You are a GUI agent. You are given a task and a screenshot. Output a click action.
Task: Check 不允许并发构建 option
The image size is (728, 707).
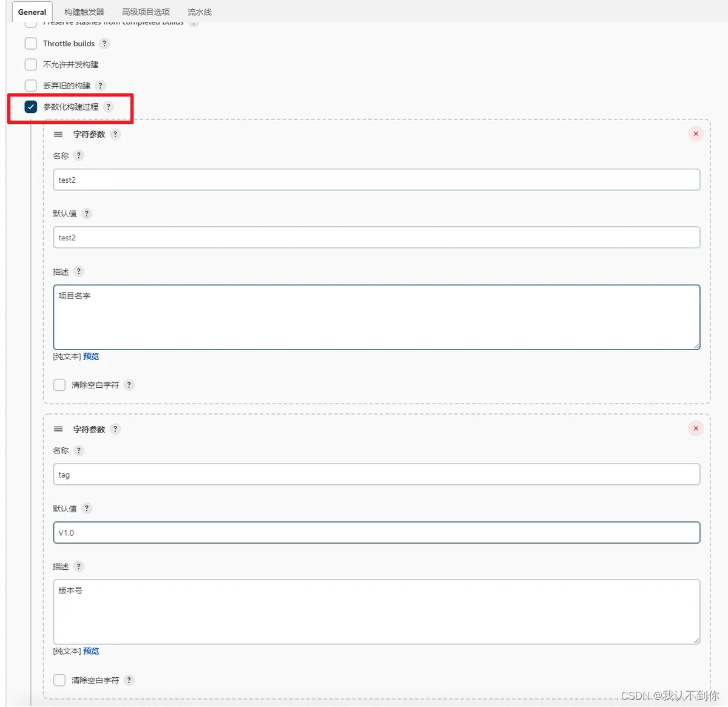pyautogui.click(x=31, y=64)
